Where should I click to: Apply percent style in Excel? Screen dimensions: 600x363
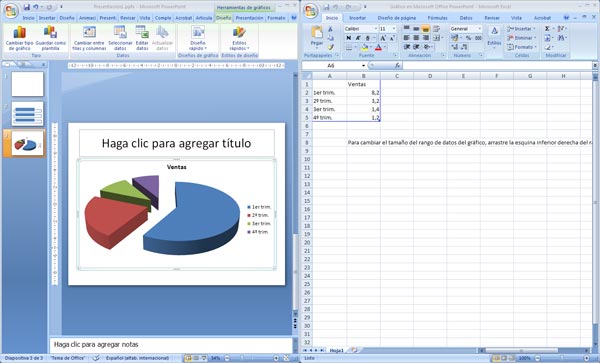[x=468, y=38]
